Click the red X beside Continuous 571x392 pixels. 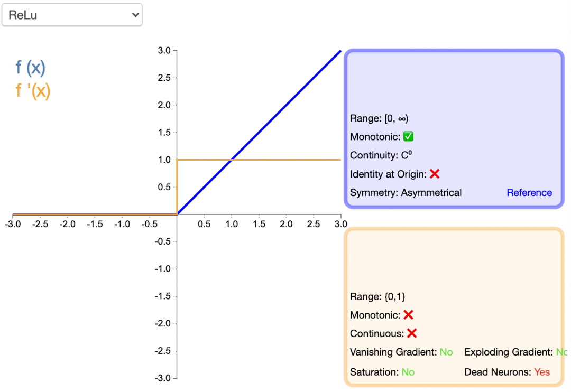click(412, 333)
